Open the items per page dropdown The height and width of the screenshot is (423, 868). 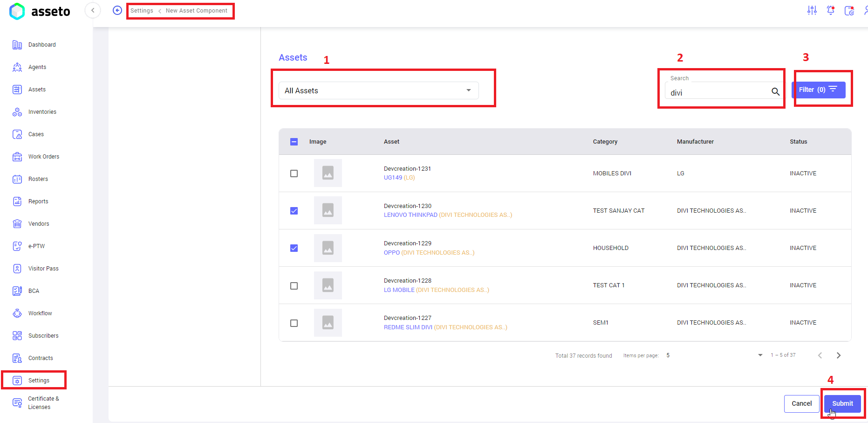tap(760, 355)
